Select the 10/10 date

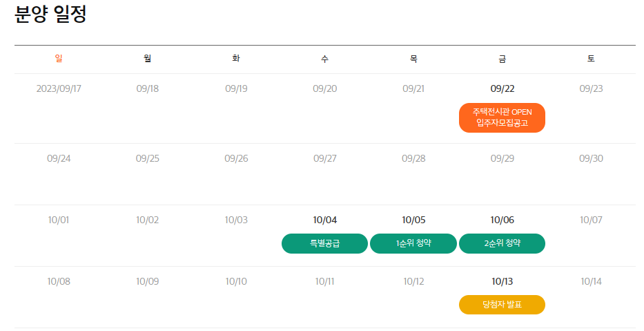click(236, 281)
